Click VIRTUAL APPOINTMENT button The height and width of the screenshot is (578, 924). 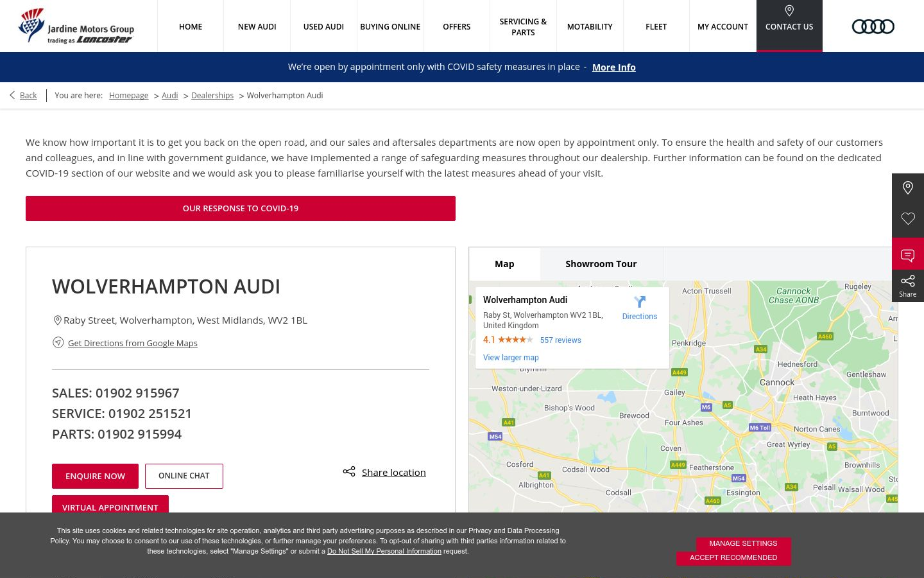(110, 505)
